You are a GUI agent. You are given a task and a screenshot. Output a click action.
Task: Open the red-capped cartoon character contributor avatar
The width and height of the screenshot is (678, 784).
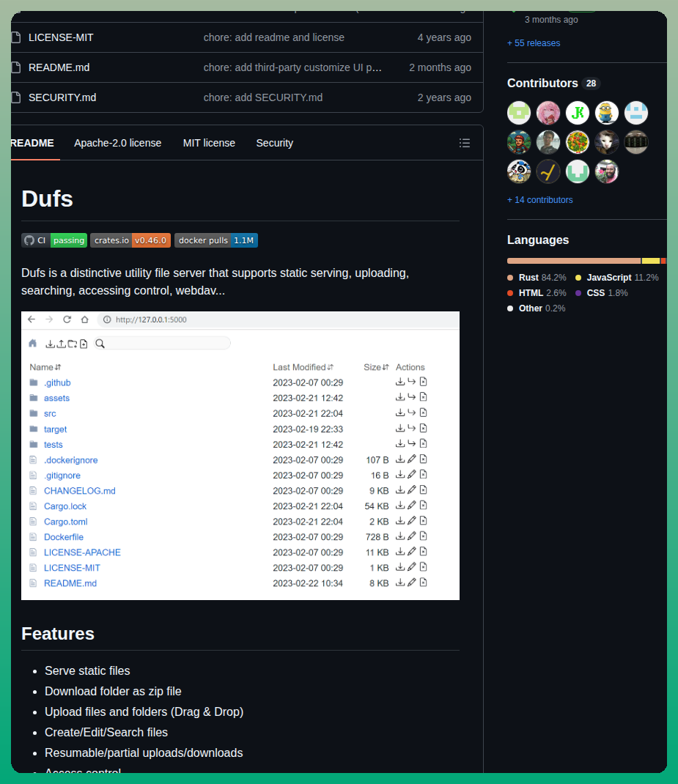pyautogui.click(x=519, y=142)
